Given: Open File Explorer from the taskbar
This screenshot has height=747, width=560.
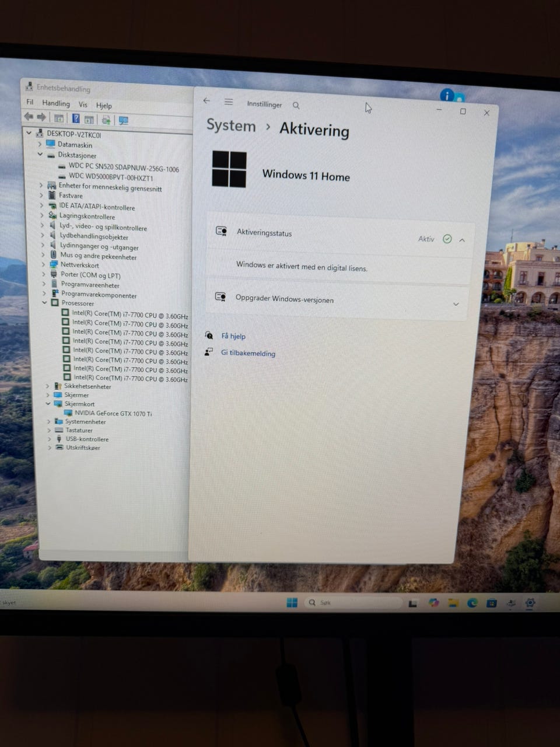Looking at the screenshot, I should pos(453,603).
